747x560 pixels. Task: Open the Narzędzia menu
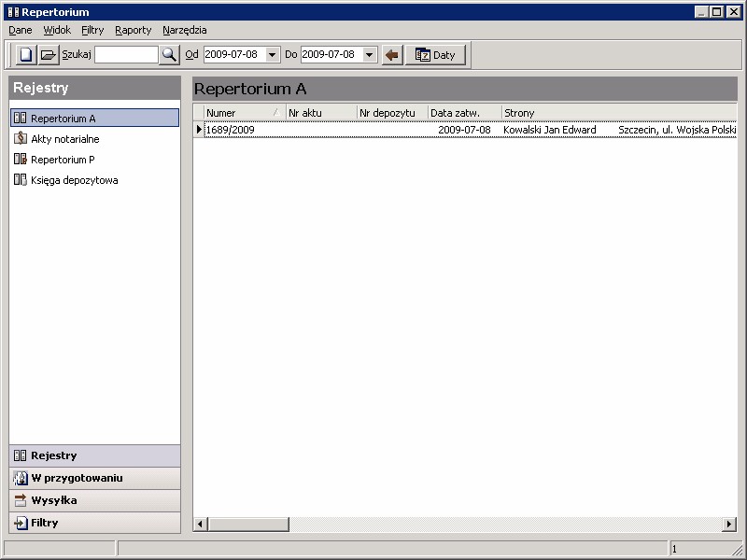(x=185, y=30)
